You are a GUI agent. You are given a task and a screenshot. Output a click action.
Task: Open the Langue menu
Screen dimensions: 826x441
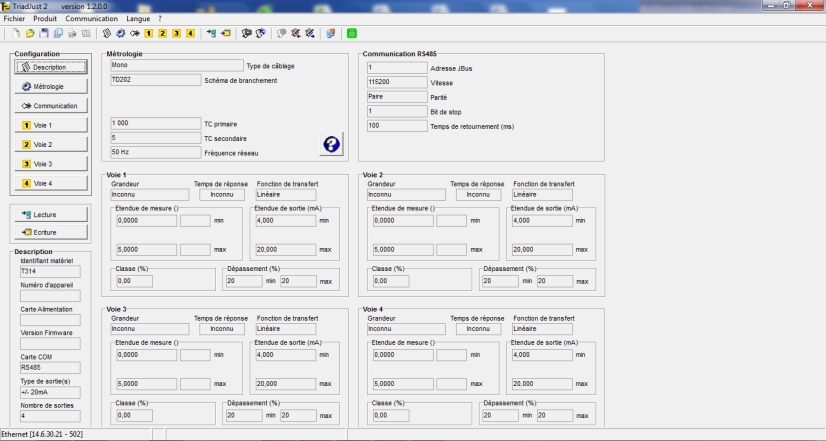[x=139, y=18]
